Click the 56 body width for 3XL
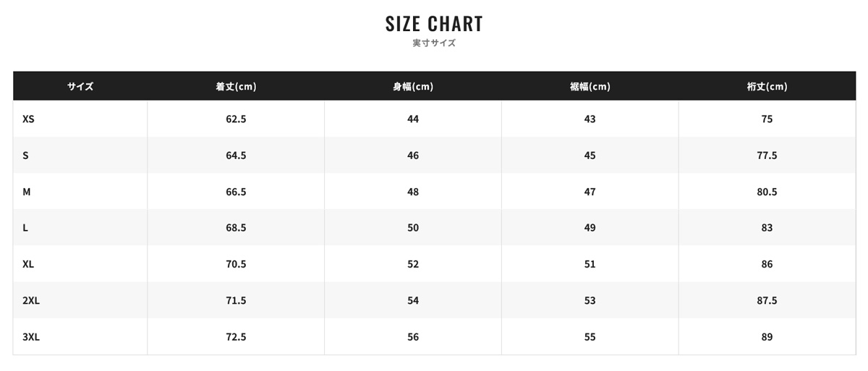This screenshot has height=371, width=868. point(413,337)
